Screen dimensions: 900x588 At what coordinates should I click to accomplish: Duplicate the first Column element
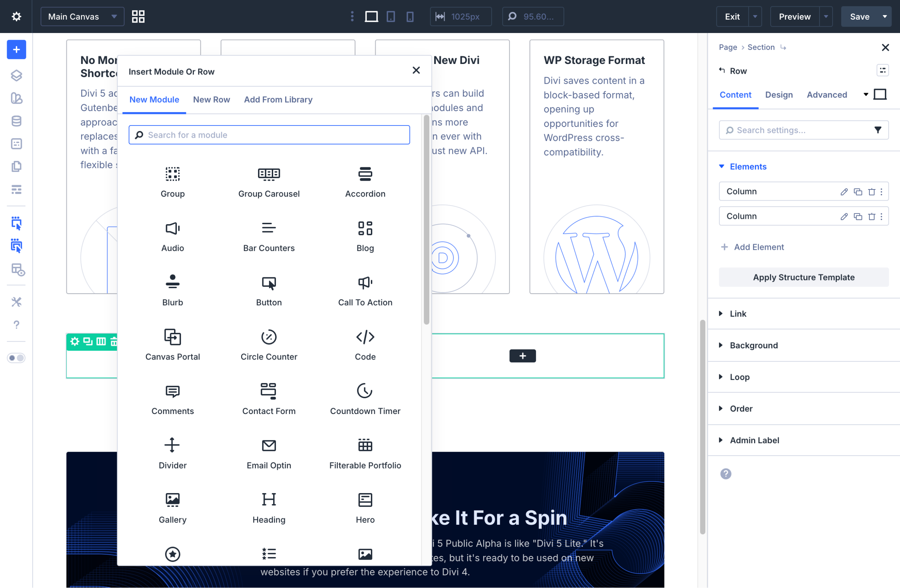(858, 191)
